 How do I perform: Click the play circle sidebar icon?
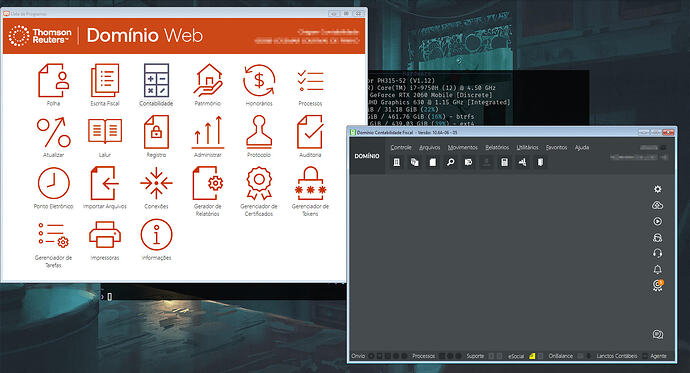[657, 221]
